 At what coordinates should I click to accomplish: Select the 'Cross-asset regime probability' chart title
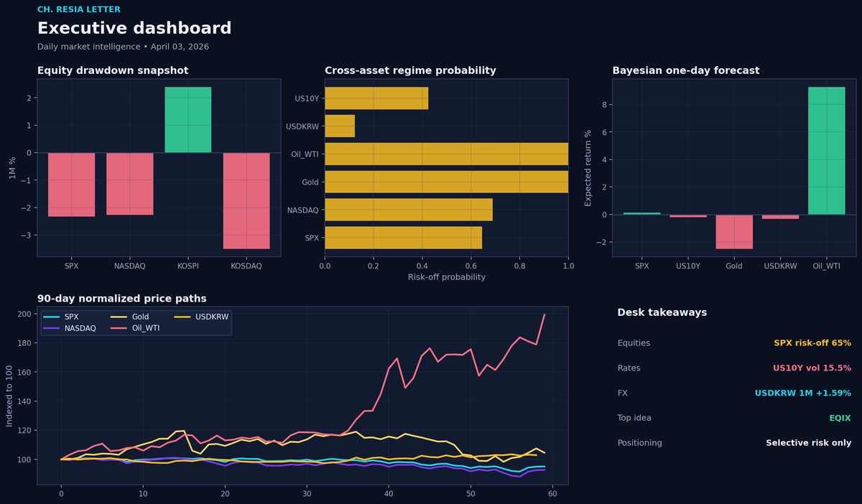410,70
